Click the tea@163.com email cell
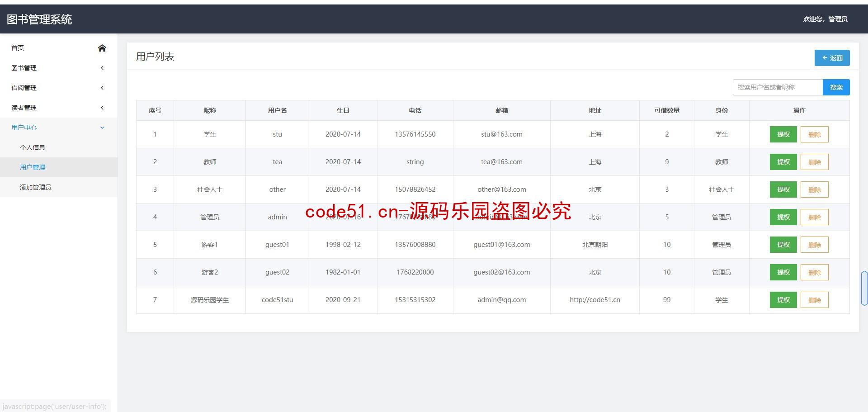The image size is (868, 412). 502,162
